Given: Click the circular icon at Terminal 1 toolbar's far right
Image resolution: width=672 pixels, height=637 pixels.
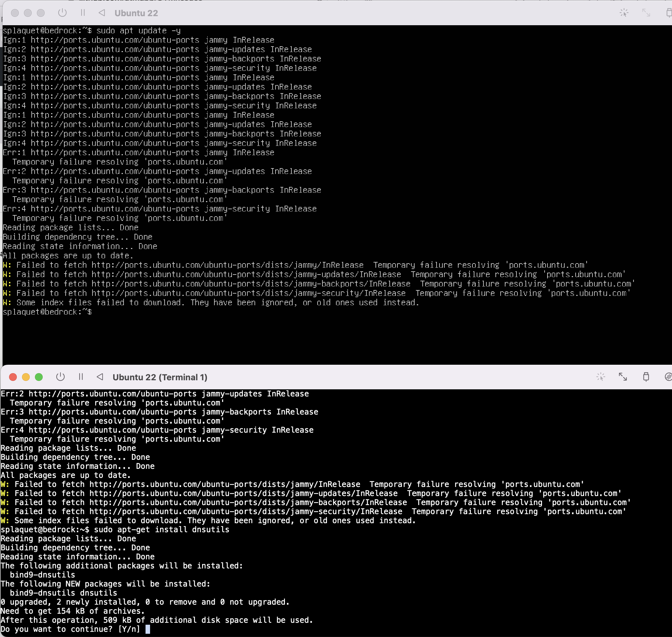Looking at the screenshot, I should point(667,377).
